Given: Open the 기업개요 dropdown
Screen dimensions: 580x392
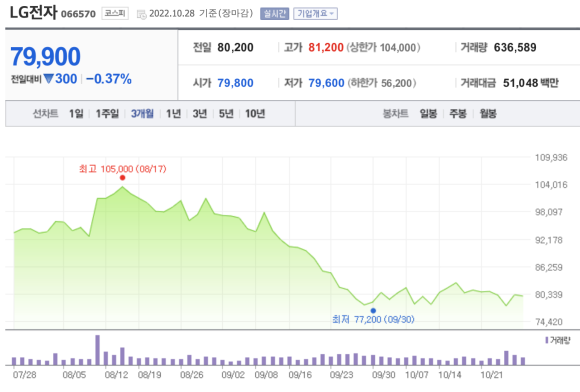Looking at the screenshot, I should pos(316,14).
